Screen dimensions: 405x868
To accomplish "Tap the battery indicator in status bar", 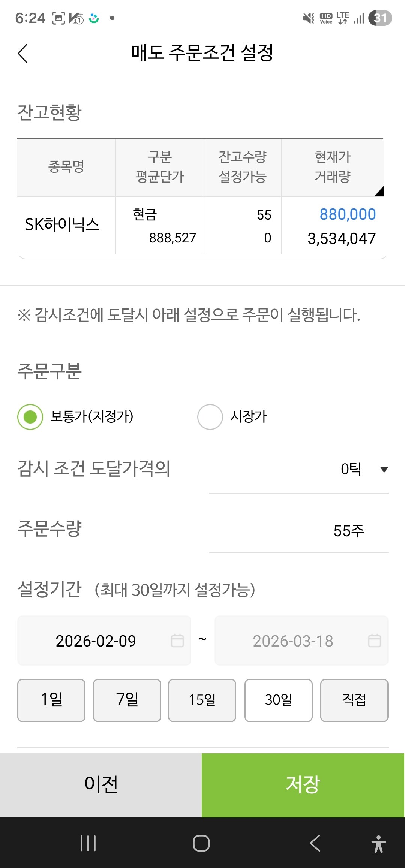I will coord(380,18).
